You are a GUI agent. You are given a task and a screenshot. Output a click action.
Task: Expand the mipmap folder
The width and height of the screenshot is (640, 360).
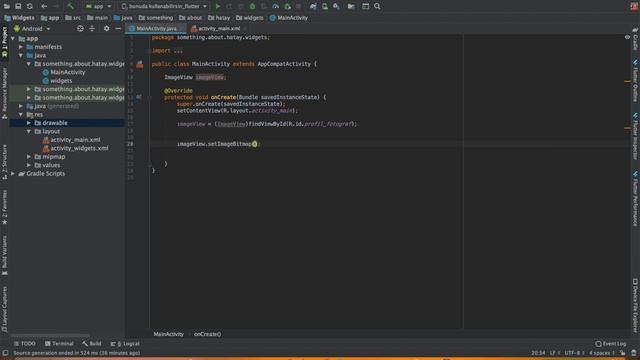click(x=29, y=157)
